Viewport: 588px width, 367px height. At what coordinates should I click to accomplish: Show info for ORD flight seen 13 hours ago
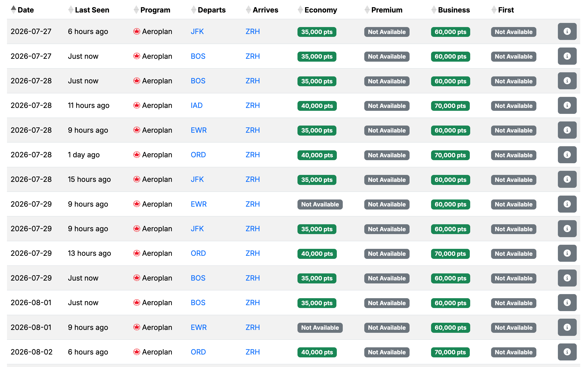point(567,253)
